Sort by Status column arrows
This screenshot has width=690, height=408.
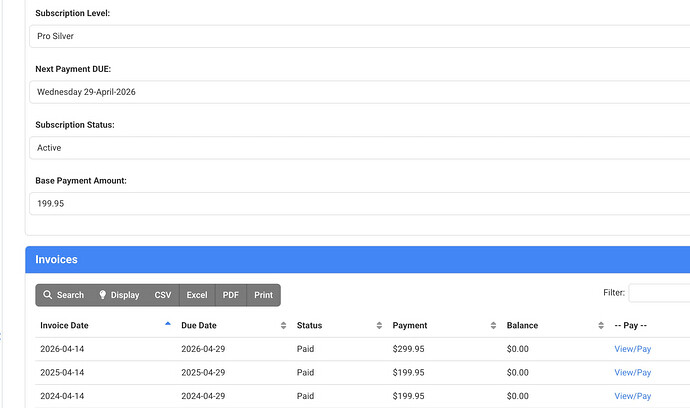coord(379,325)
